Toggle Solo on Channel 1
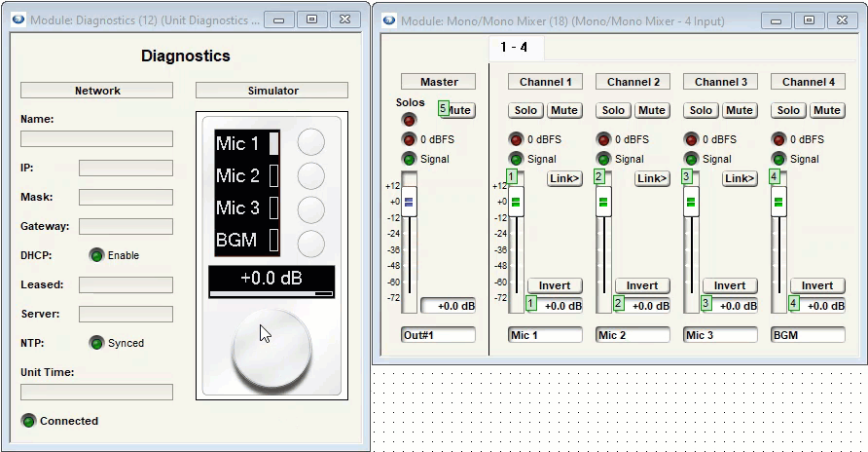Image resolution: width=868 pixels, height=452 pixels. tap(525, 110)
